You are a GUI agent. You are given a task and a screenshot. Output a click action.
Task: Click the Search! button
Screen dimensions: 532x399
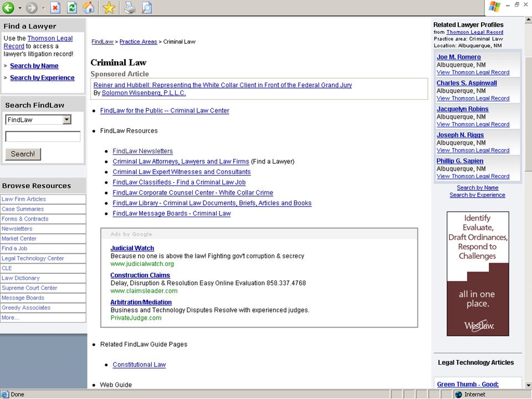23,154
